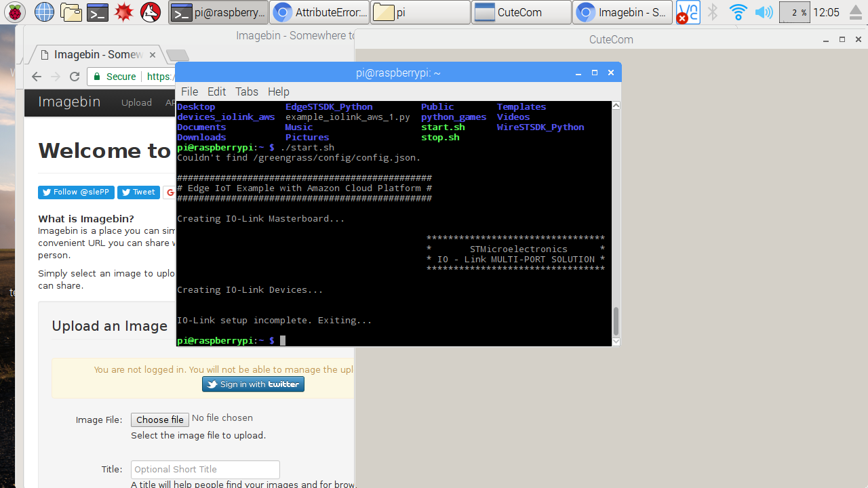This screenshot has height=488, width=868.
Task: Go back in the browser
Action: (x=37, y=77)
